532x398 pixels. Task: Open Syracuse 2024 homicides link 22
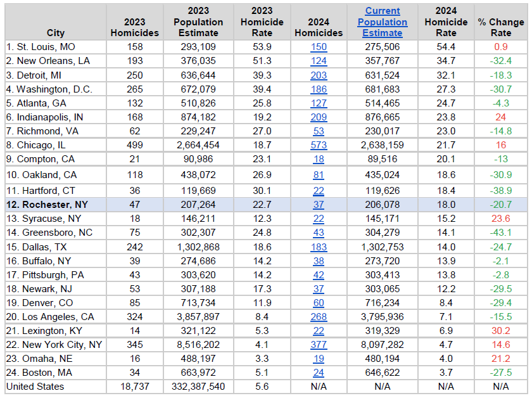(x=319, y=219)
